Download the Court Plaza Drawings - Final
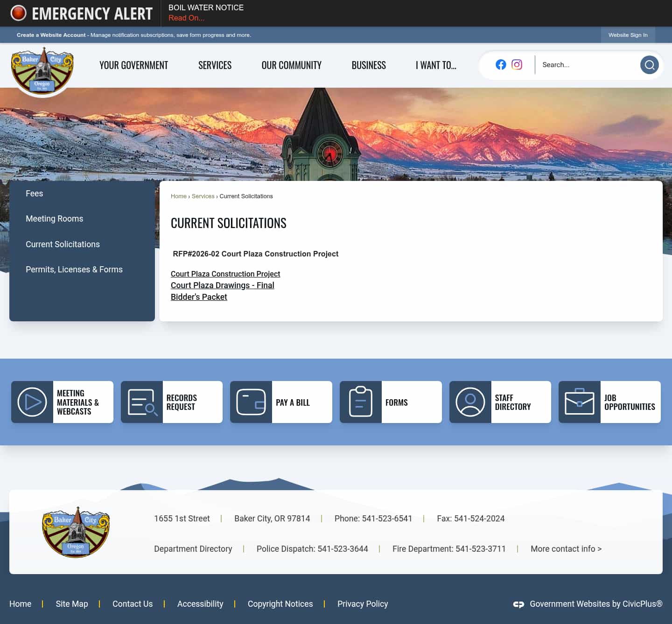Screen dimensions: 672x624 pos(222,285)
